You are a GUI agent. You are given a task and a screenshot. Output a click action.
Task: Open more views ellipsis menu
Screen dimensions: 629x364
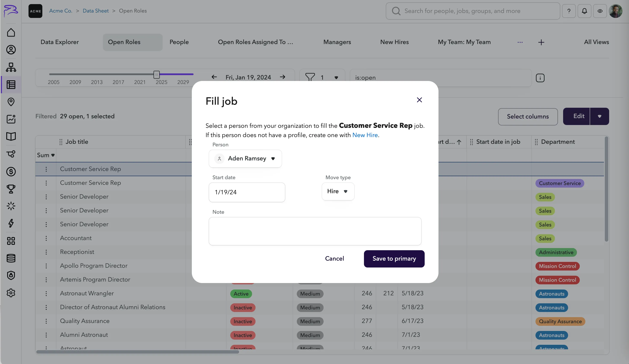coord(520,42)
